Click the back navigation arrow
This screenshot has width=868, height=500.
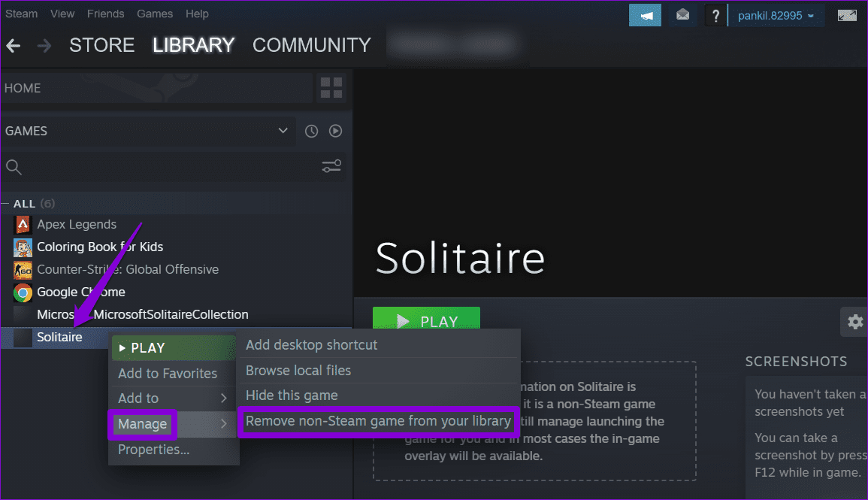(14, 45)
